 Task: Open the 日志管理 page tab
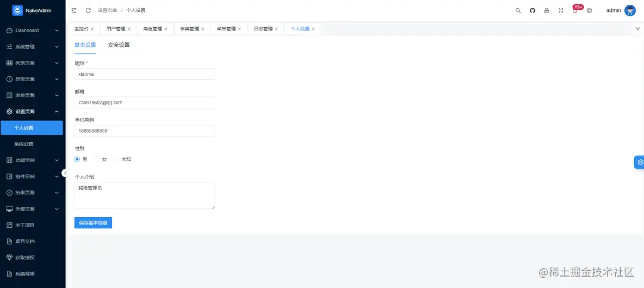click(264, 29)
